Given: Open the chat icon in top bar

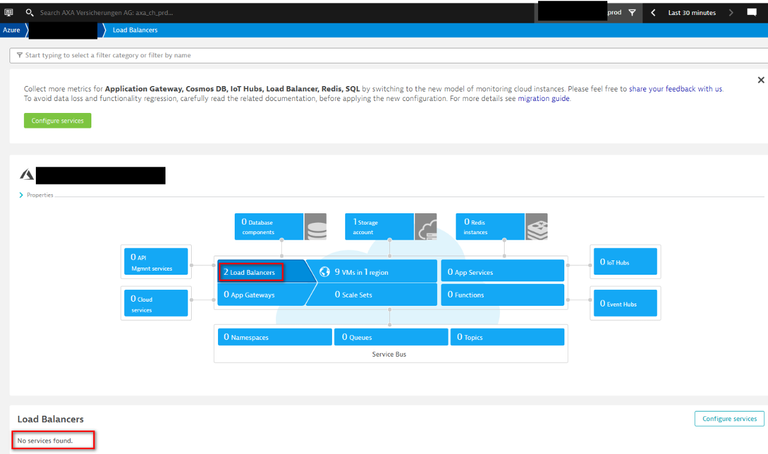Looking at the screenshot, I should click(752, 12).
